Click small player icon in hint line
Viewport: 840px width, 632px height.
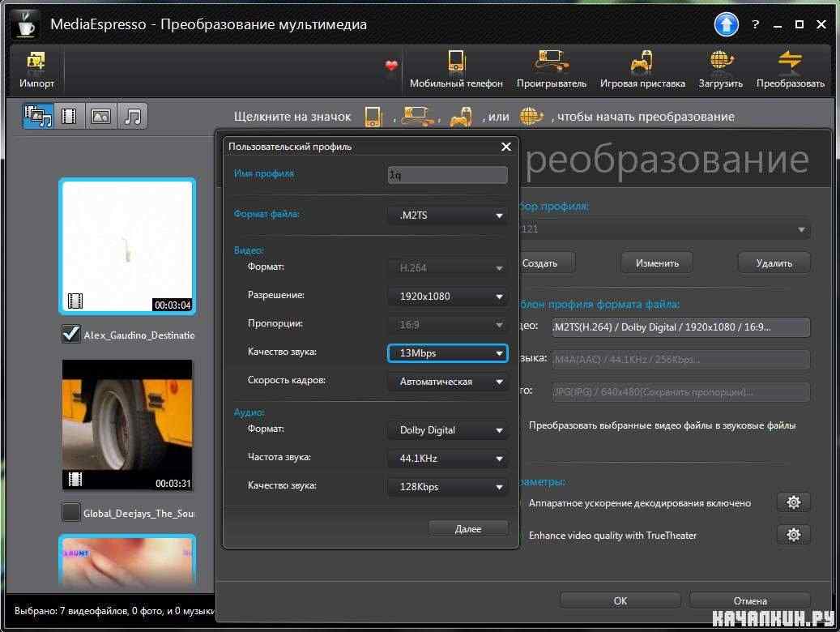click(419, 117)
